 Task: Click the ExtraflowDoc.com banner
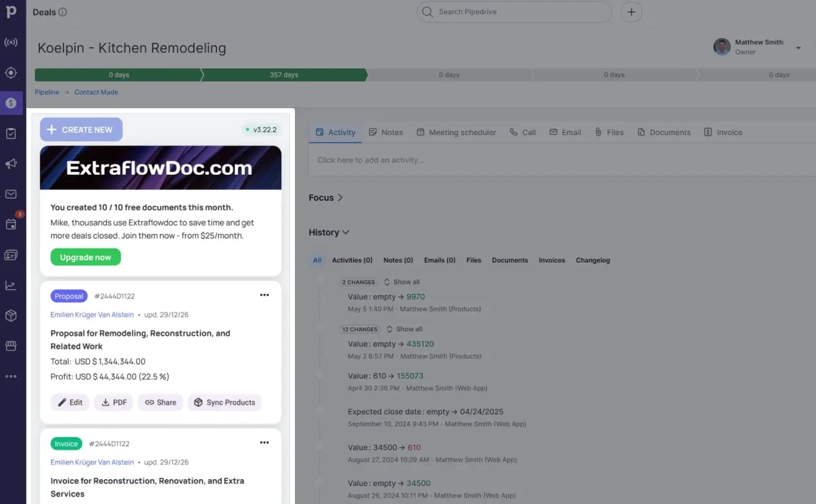(x=160, y=168)
